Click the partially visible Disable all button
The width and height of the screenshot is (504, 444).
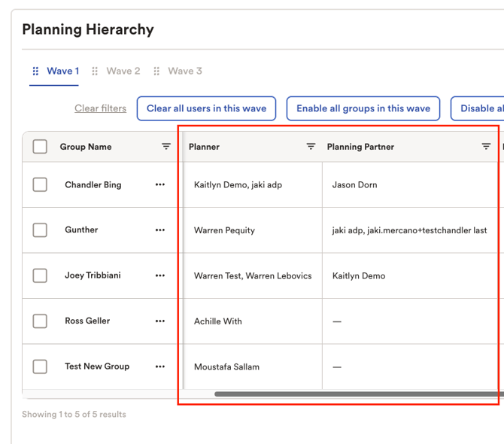click(478, 108)
